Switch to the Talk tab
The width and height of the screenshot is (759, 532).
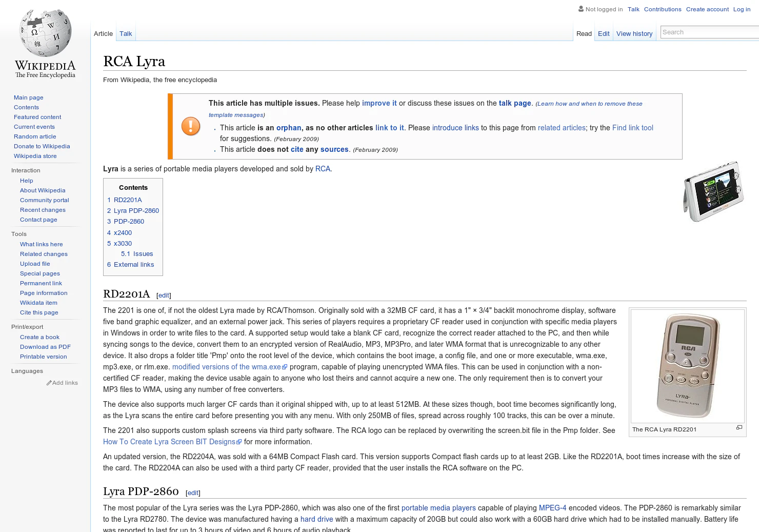click(x=126, y=33)
